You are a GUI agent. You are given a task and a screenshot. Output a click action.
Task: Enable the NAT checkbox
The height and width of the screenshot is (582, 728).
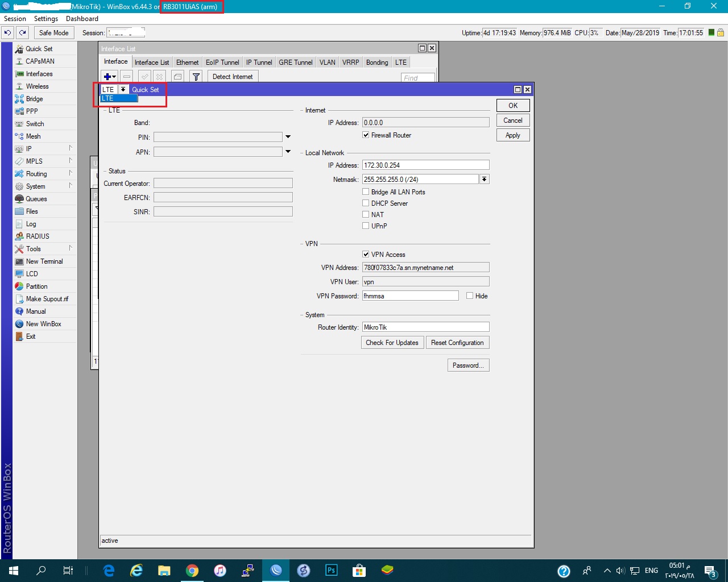click(366, 215)
